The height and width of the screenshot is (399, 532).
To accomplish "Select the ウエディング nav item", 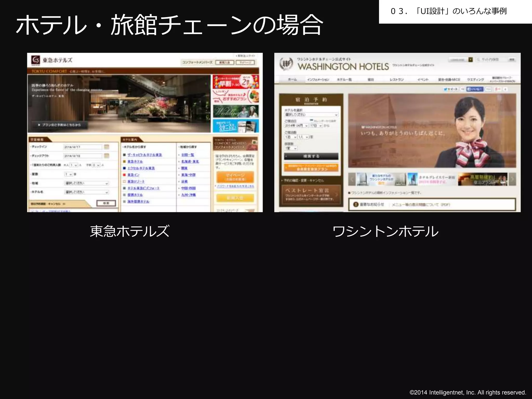I will (475, 79).
